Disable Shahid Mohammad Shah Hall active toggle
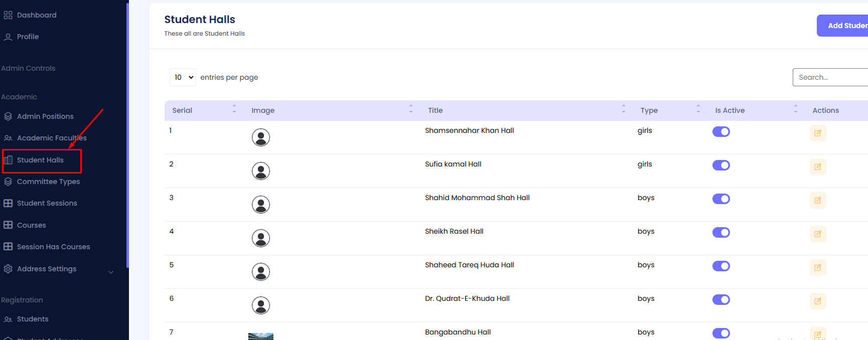 [x=721, y=199]
